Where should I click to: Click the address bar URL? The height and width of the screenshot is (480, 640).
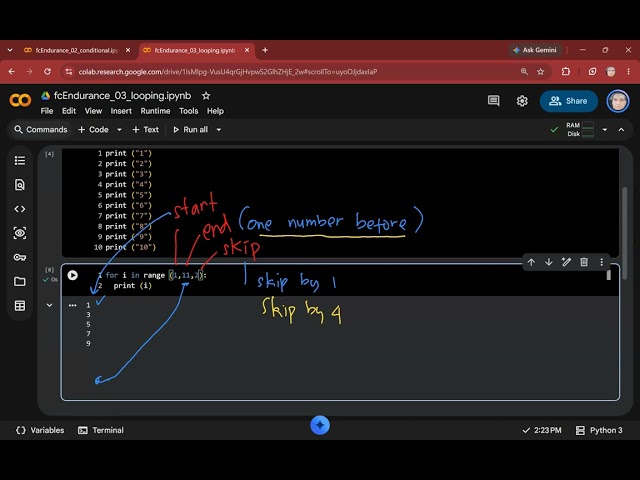[228, 72]
